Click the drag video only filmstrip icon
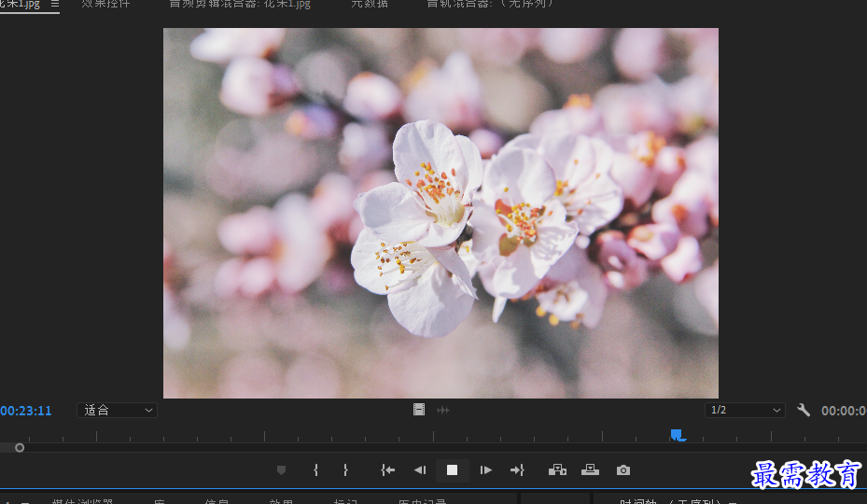Viewport: 867px width, 504px height. tap(419, 410)
